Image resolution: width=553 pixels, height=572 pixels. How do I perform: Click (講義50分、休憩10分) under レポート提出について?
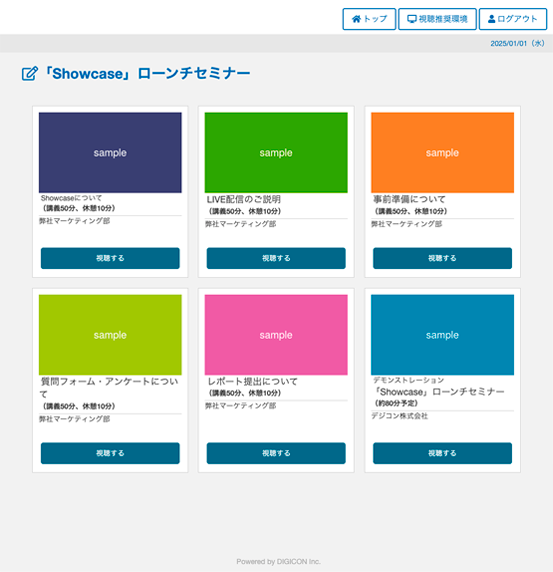[x=245, y=393]
